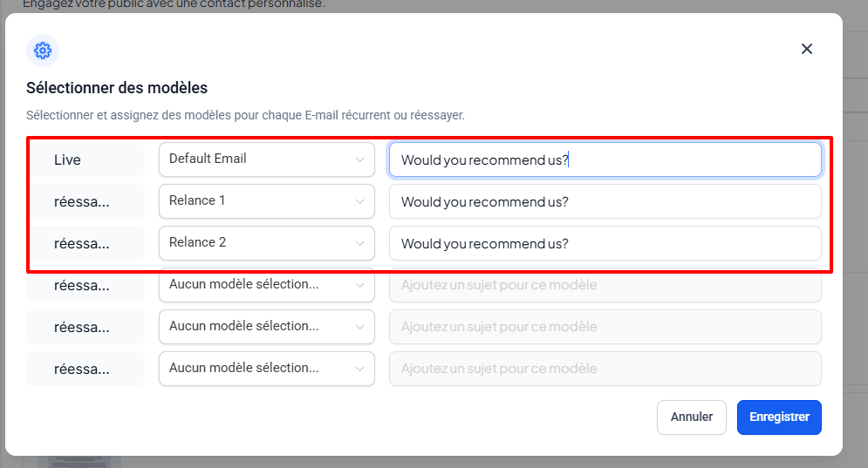Expand the Relance 1 template dropdown

pos(266,201)
